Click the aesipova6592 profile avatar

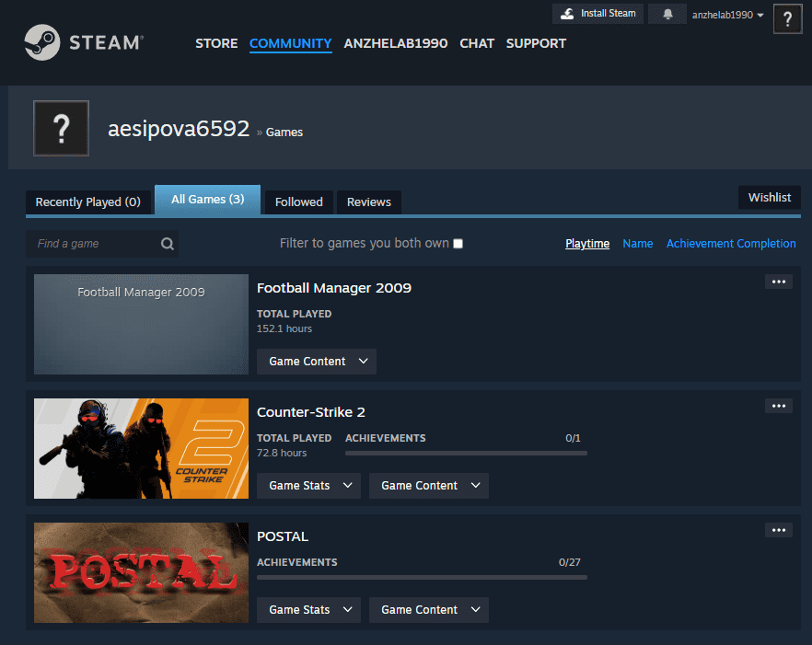[x=61, y=128]
